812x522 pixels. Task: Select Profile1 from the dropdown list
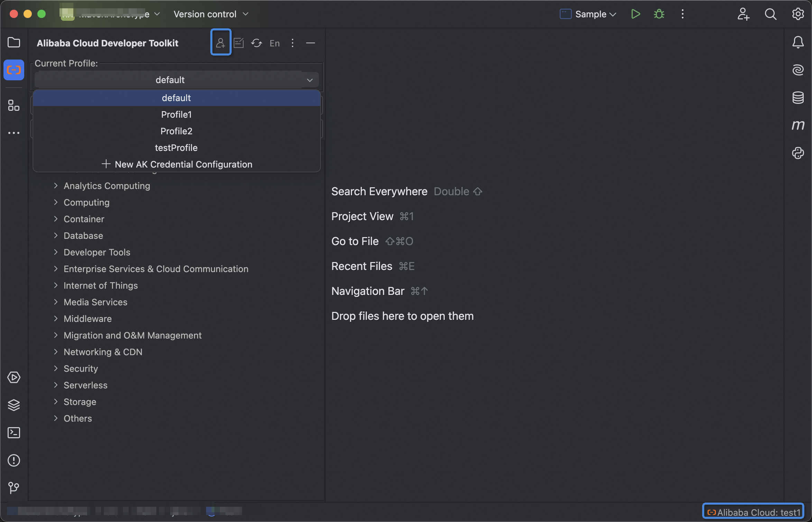(x=176, y=115)
